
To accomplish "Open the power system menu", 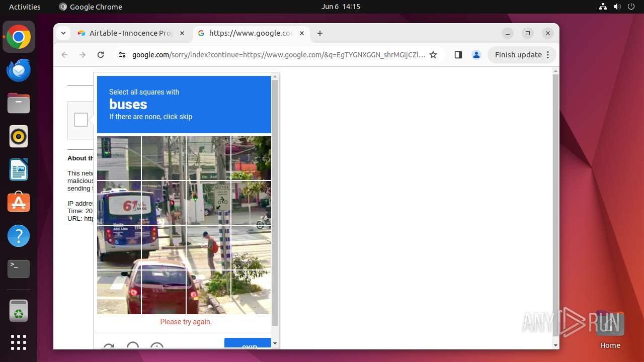I will pos(630,7).
